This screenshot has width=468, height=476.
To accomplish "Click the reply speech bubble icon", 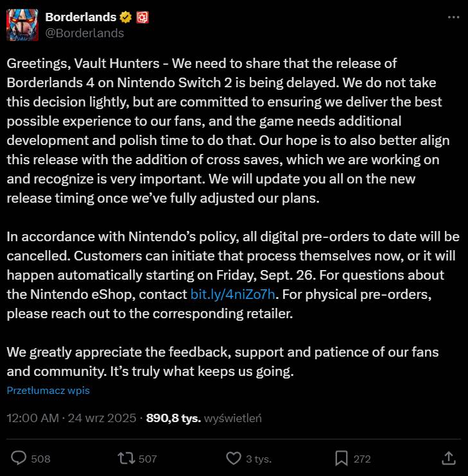I will click(19, 458).
